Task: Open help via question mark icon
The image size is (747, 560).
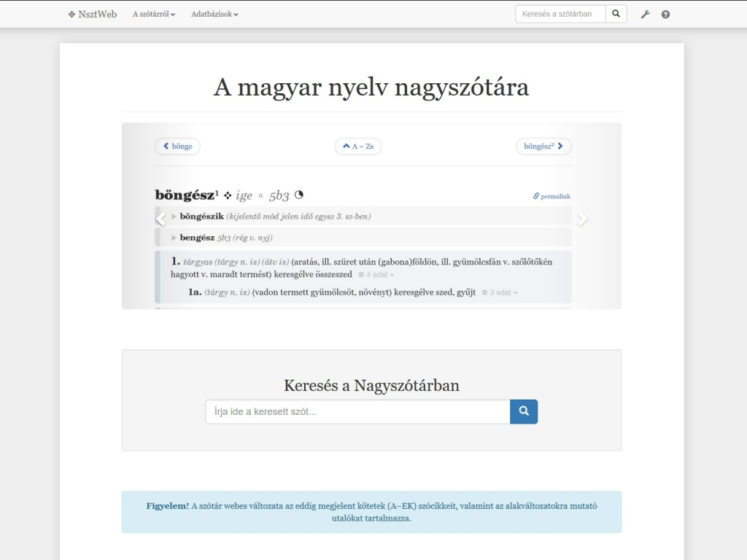Action: (665, 14)
